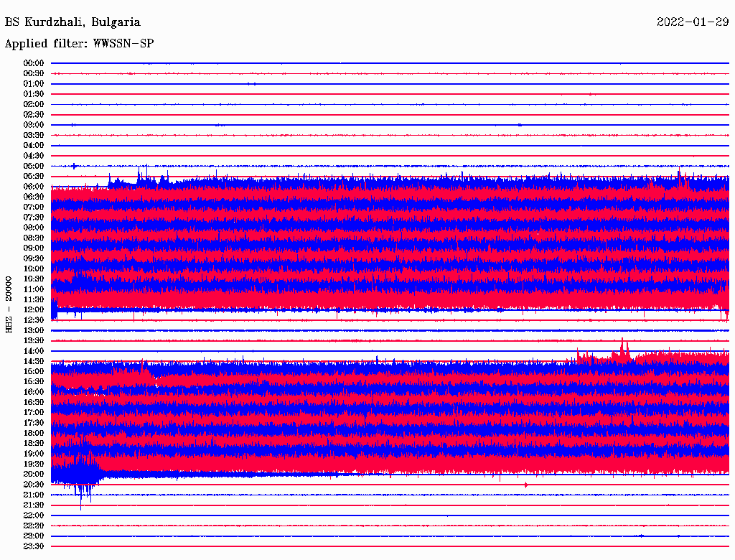Click 'Applied filter: WWSSN-SP' text
Image resolution: width=735 pixels, height=560 pixels.
pos(79,44)
